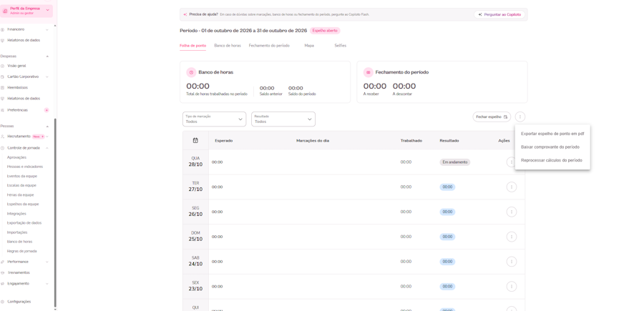
Task: Select Exportar espelho de ponto em pdf
Action: [x=552, y=134]
